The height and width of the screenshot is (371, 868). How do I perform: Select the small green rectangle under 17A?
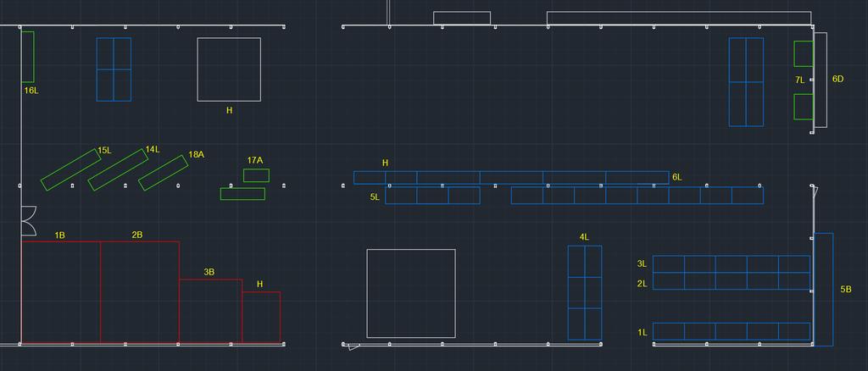[256, 176]
